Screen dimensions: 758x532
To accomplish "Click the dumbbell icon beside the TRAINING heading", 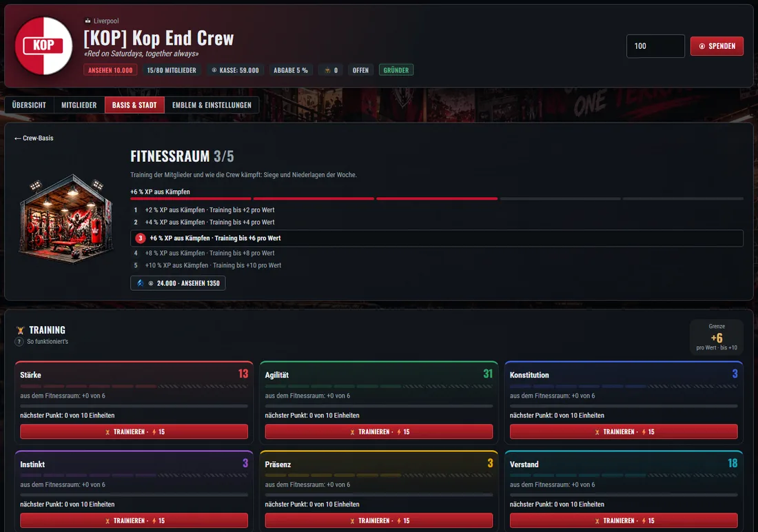I will [x=20, y=330].
